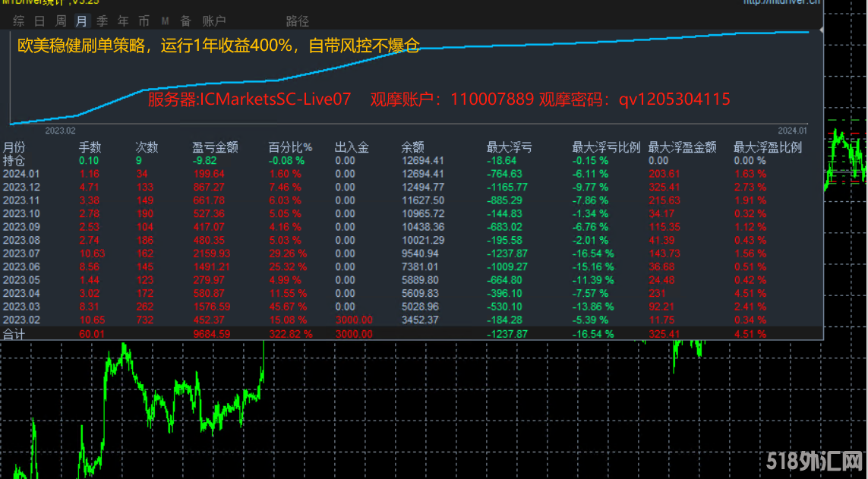Image resolution: width=868 pixels, height=479 pixels.
Task: Click trade count 732 for 2023.02
Action: [x=145, y=320]
